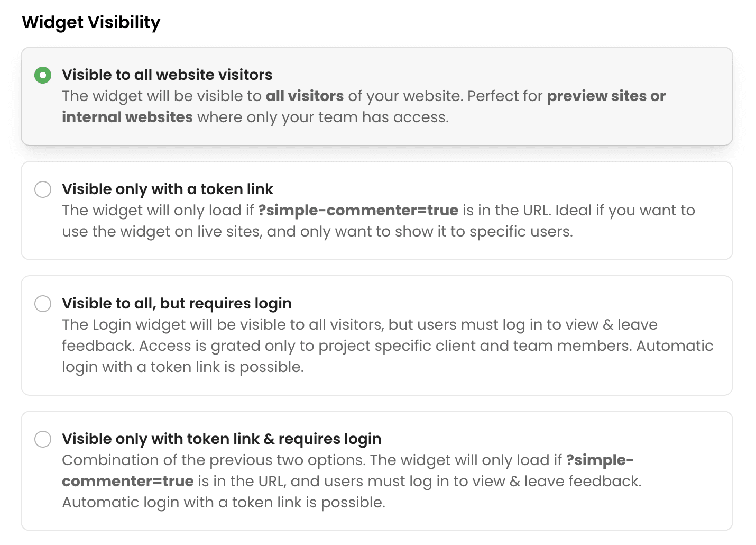Click the 'Visible to all website visitors' title

click(167, 75)
